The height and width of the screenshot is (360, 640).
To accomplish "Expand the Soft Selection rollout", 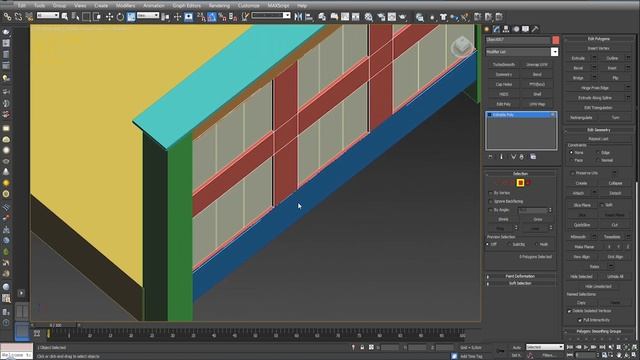I will click(520, 283).
